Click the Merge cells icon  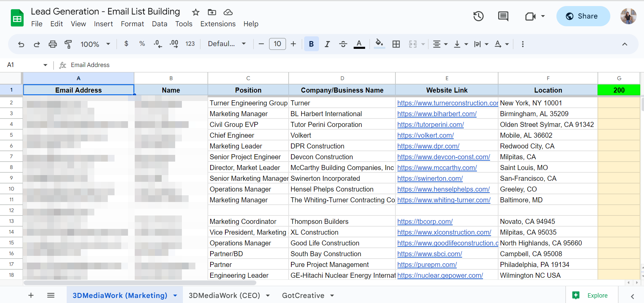[x=413, y=44]
